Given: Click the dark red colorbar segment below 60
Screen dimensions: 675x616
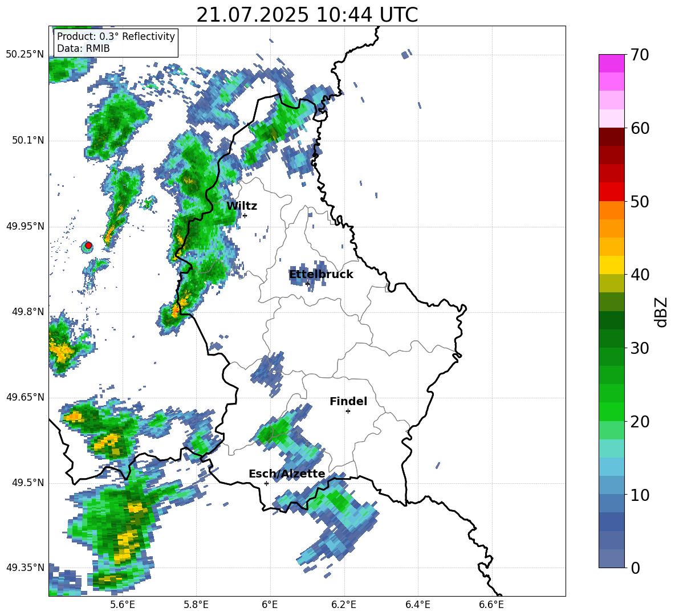Looking at the screenshot, I should (611, 137).
